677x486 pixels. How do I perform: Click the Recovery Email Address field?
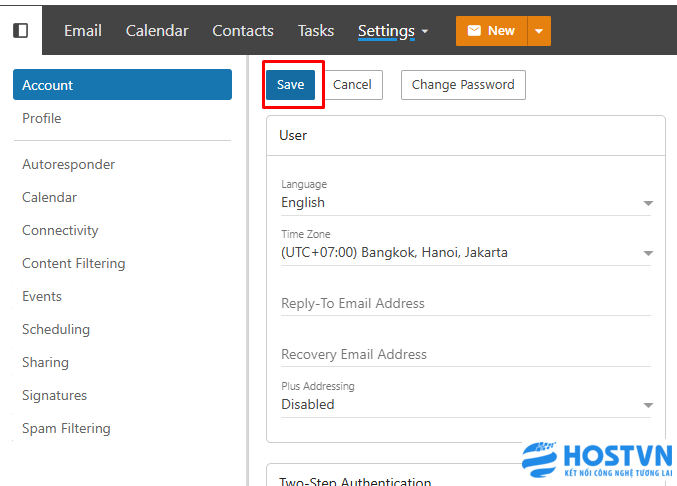click(466, 355)
